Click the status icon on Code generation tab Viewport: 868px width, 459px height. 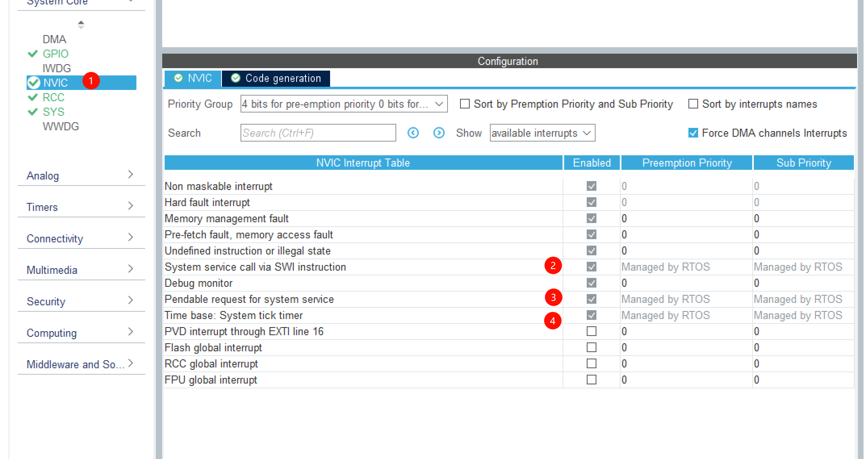click(236, 78)
